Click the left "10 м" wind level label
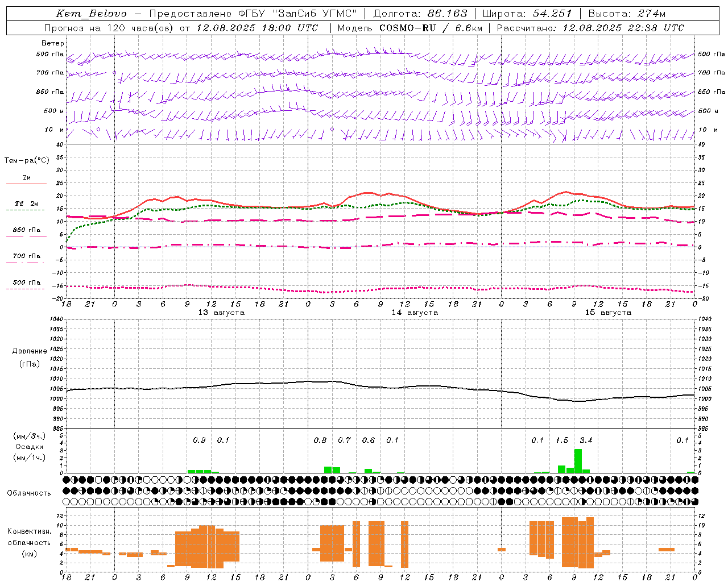Viewport: 728px width, 582px height. point(54,130)
